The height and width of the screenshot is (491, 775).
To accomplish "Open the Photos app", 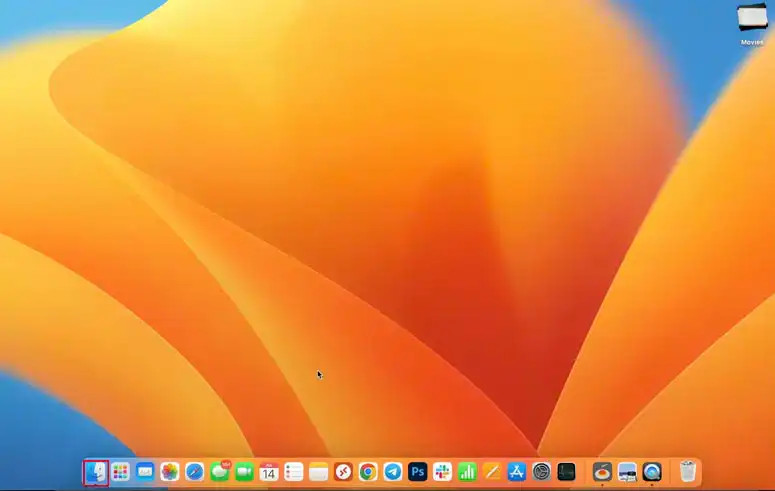I will click(x=170, y=472).
